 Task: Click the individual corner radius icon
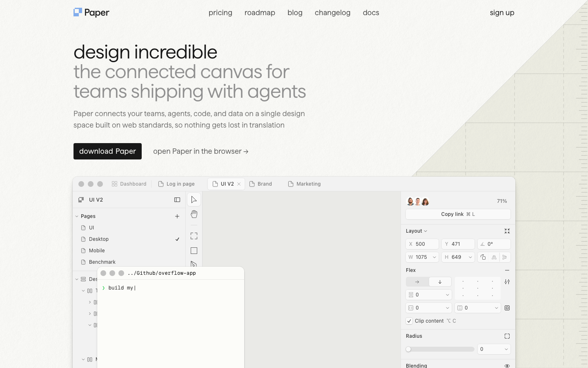tap(507, 336)
